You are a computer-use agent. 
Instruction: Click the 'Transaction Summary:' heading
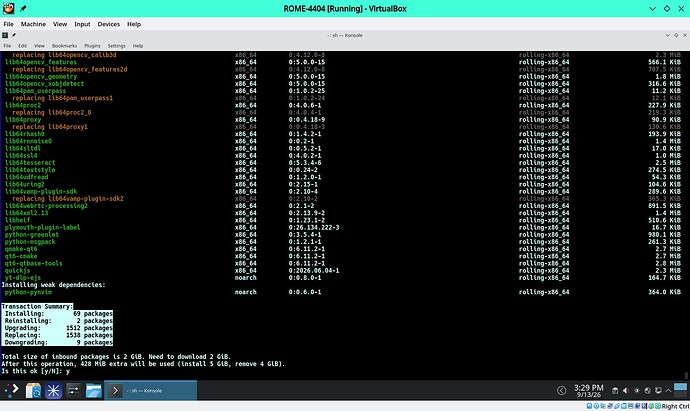[x=37, y=306]
